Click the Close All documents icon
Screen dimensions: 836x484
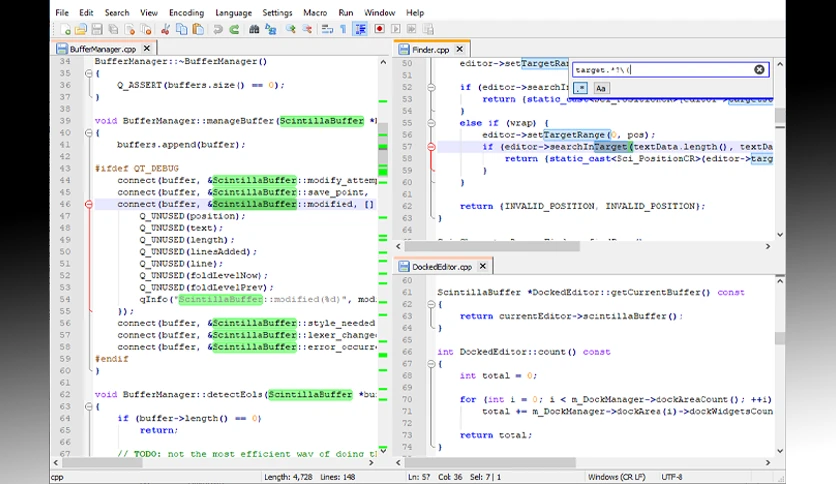point(146,29)
